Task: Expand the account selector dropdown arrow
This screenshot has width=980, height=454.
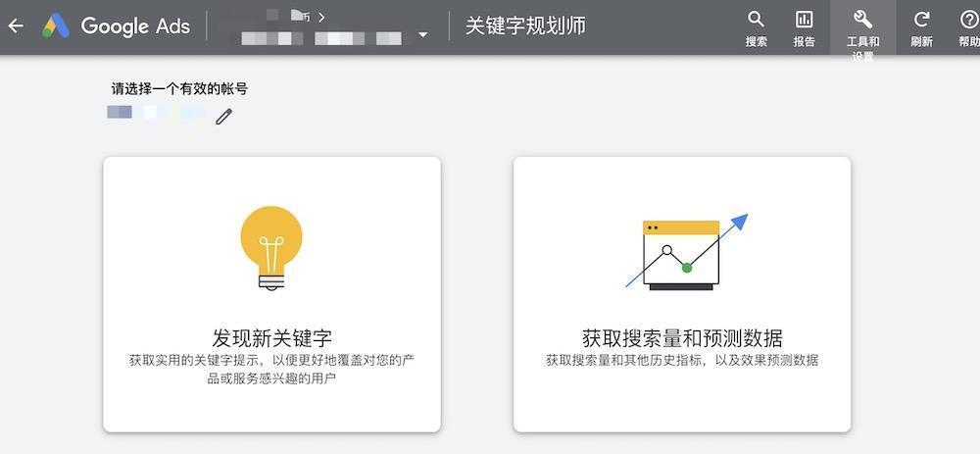Action: (423, 34)
